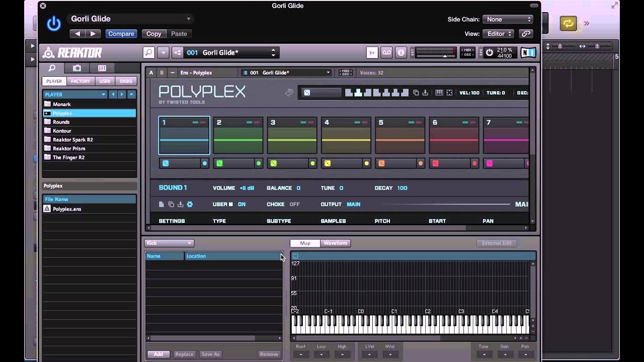Click the Remove button
This screenshot has width=644, height=362.
(x=269, y=354)
